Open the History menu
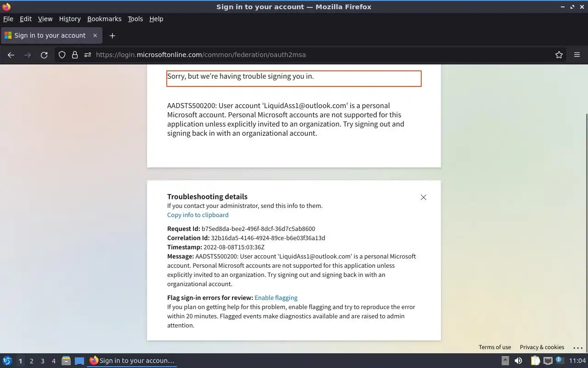 coord(70,19)
